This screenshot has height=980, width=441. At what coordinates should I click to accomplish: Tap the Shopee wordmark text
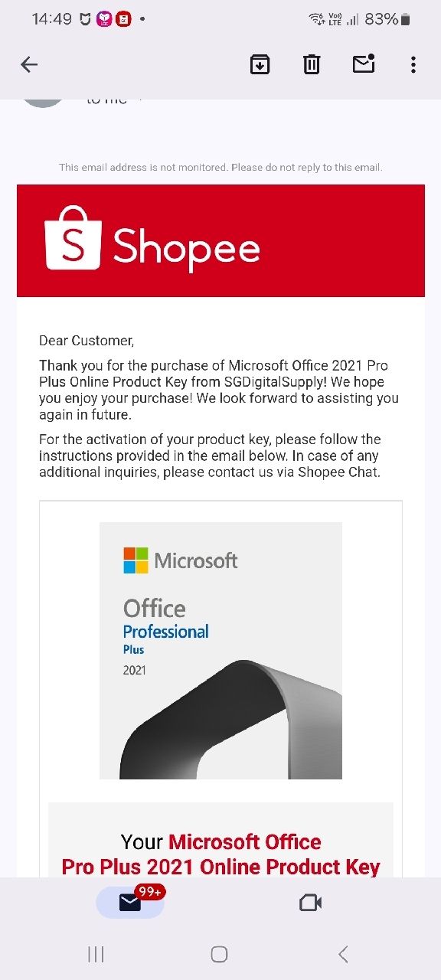point(186,248)
